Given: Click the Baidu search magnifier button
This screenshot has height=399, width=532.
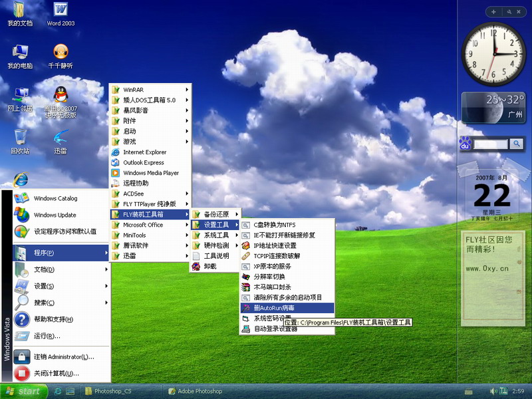Looking at the screenshot, I should point(517,144).
